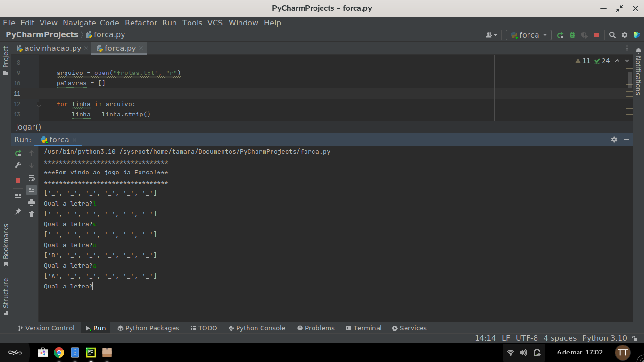Viewport: 644px width, 362px height.
Task: Toggle tool window bars icon in status bar
Action: (x=6, y=338)
